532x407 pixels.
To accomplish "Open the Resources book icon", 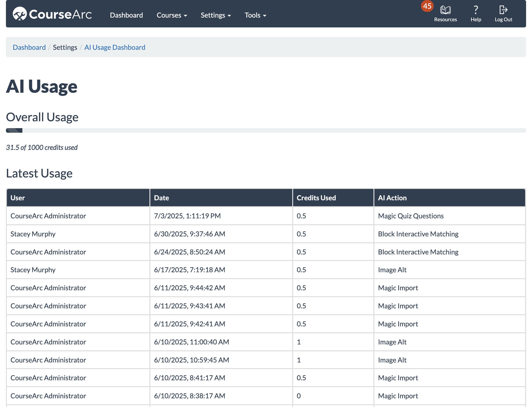I will point(445,10).
